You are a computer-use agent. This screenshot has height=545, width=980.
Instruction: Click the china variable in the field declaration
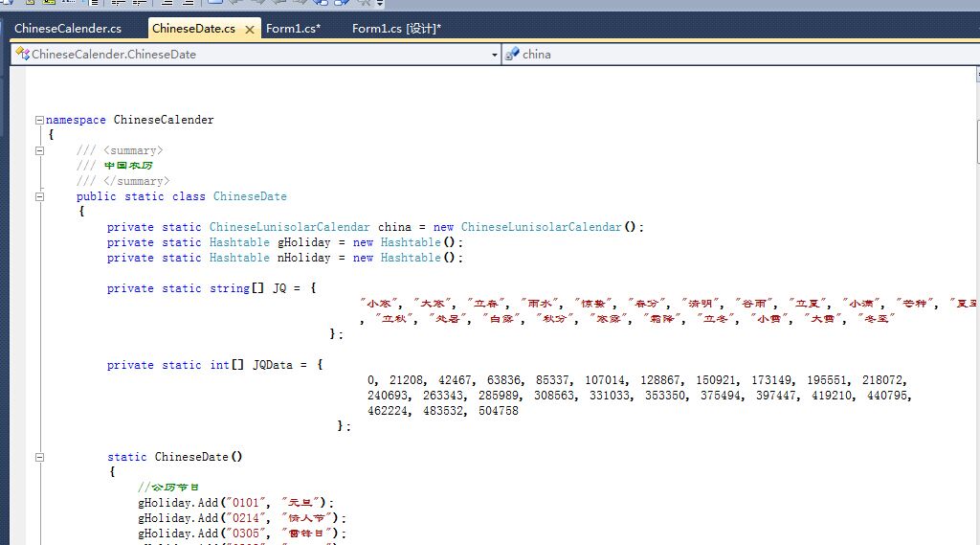coord(394,227)
